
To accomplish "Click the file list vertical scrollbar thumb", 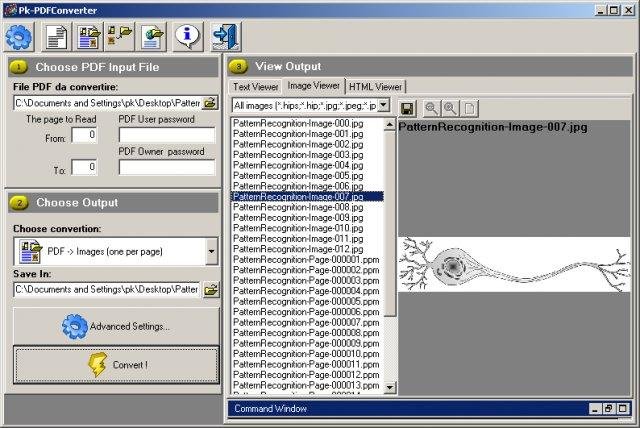I will pyautogui.click(x=390, y=223).
